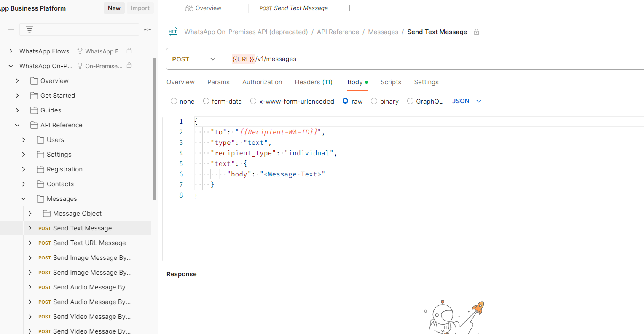This screenshot has height=334, width=644.
Task: Click the Users folder icon
Action: tap(40, 140)
